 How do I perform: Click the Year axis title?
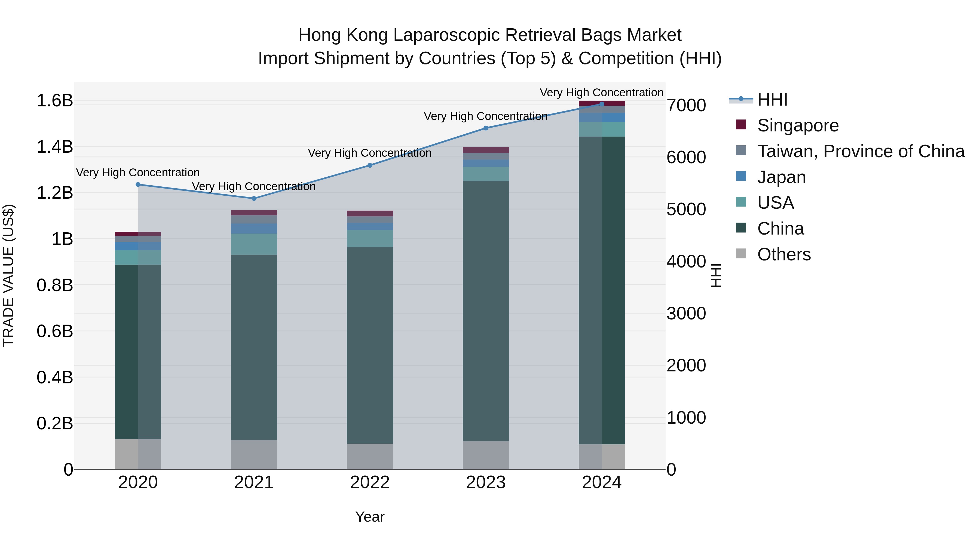(x=370, y=517)
